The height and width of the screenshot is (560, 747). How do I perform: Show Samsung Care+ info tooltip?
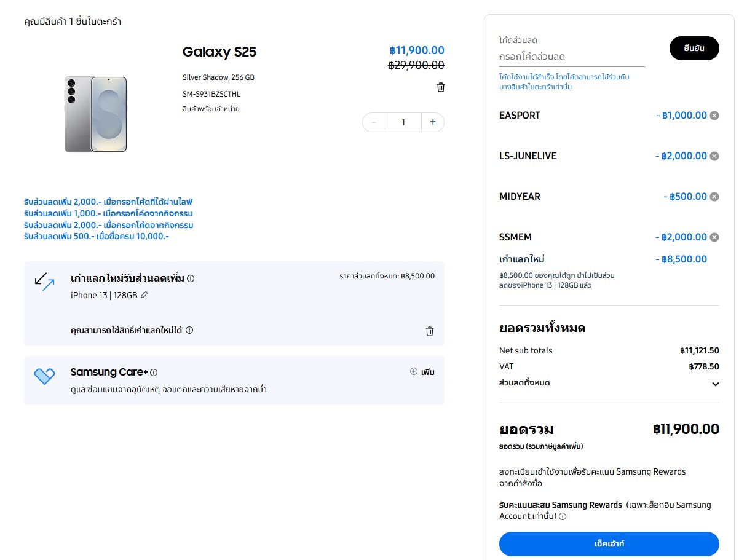pyautogui.click(x=154, y=373)
